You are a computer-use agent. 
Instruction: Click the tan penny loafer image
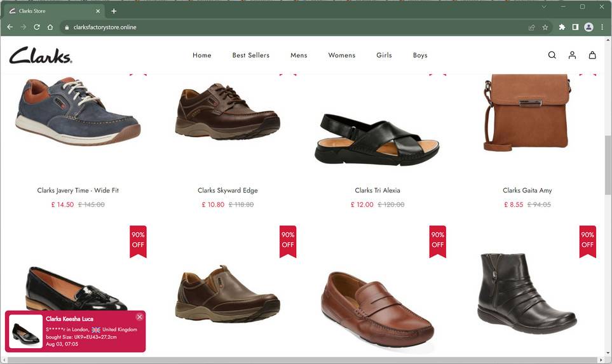(377, 309)
